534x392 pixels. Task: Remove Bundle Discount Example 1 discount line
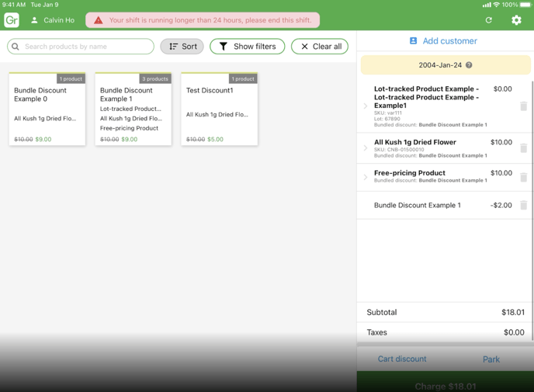click(x=523, y=206)
